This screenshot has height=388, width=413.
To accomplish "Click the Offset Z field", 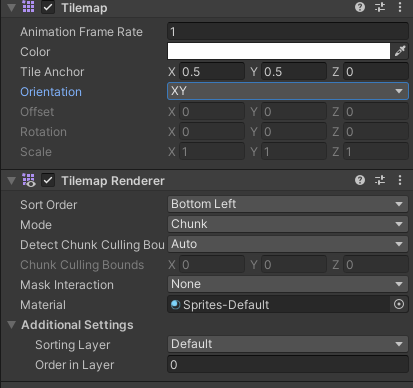I will [x=376, y=111].
